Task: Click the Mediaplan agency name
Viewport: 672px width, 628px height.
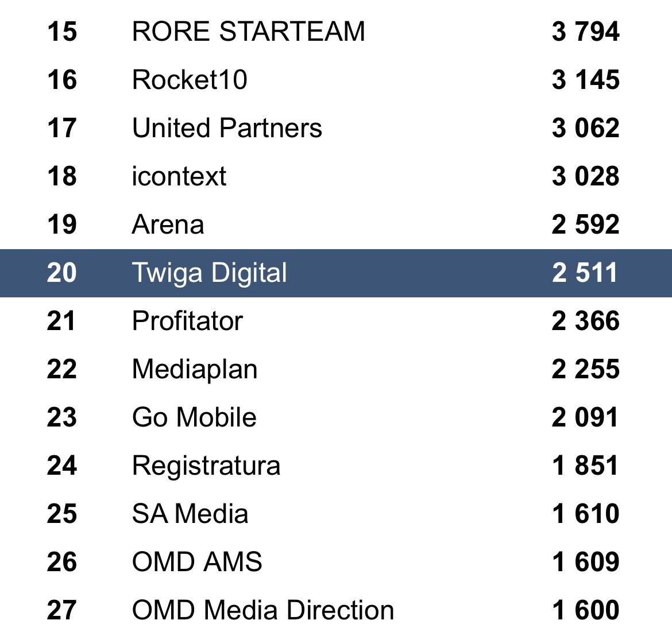Action: (195, 369)
